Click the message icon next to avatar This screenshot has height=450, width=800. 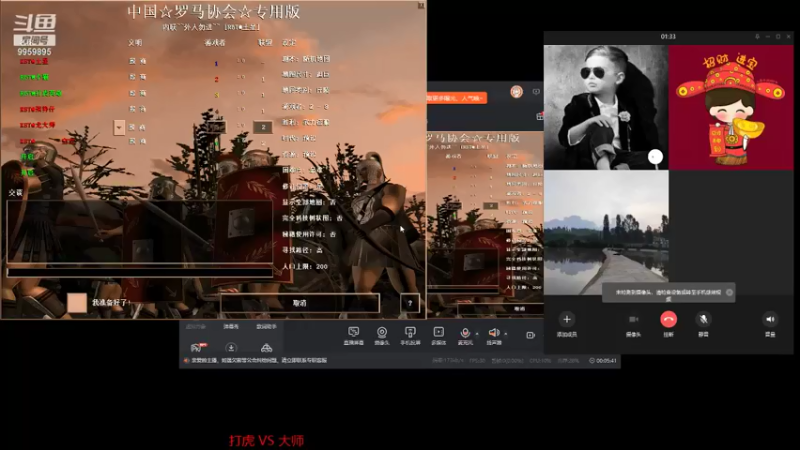point(536,92)
